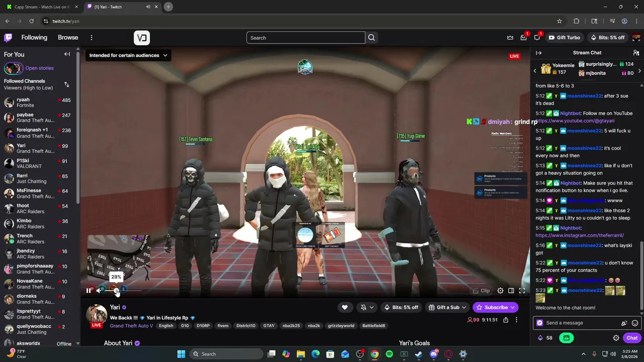
Task: Click the Bits: 5% off button in top navigation
Action: (608, 38)
